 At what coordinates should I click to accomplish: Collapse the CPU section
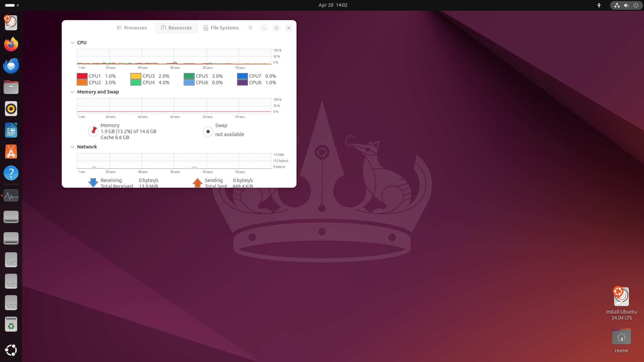point(72,43)
